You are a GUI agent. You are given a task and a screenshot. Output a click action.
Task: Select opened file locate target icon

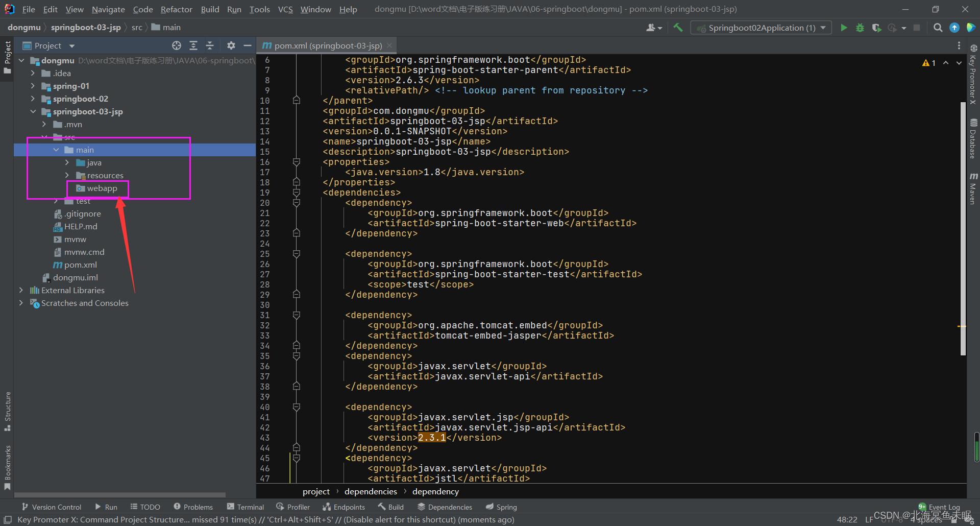coord(177,45)
